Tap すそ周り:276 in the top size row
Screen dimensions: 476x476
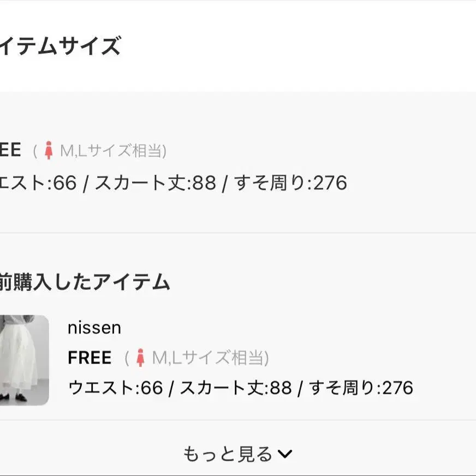[x=290, y=183]
